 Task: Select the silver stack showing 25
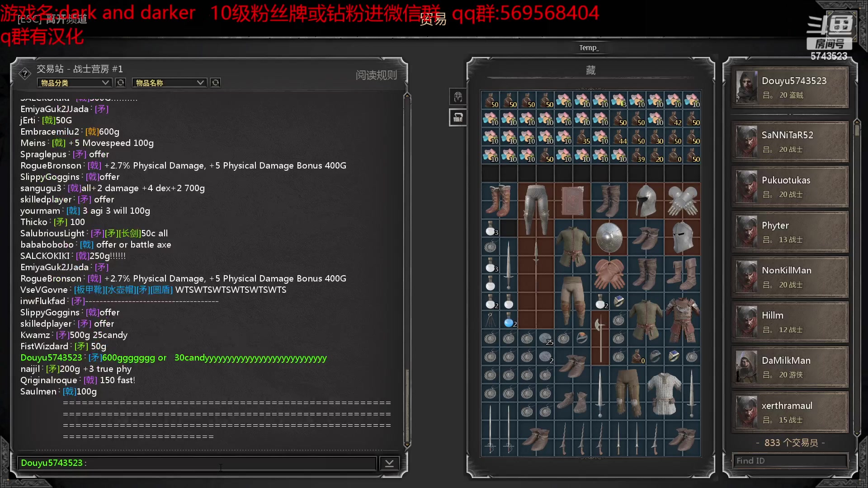tap(545, 338)
